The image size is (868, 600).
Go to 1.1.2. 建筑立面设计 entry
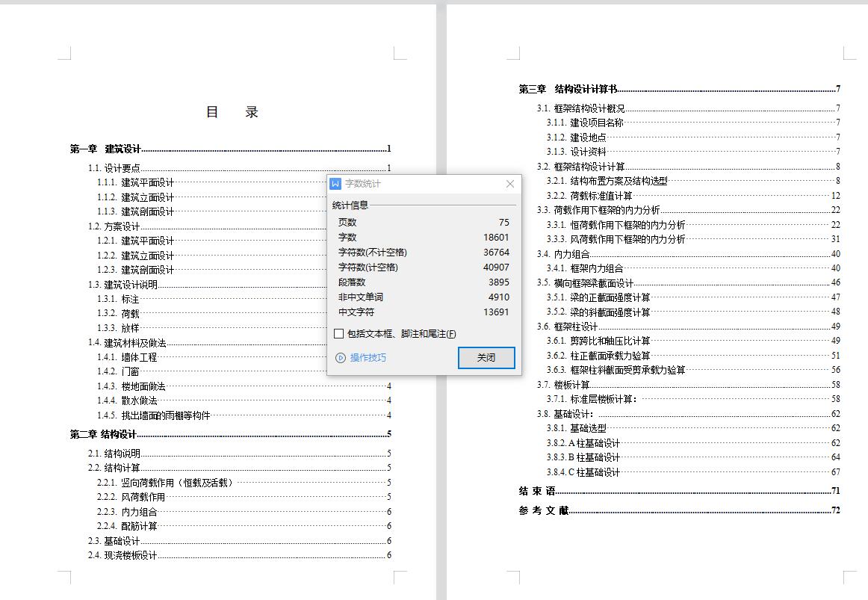211,197
